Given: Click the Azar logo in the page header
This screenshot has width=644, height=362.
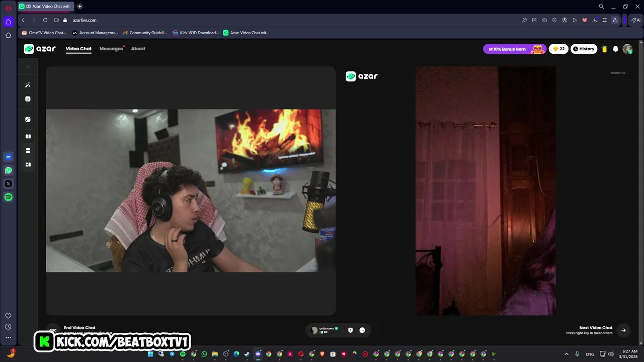Looking at the screenshot, I should [40, 49].
